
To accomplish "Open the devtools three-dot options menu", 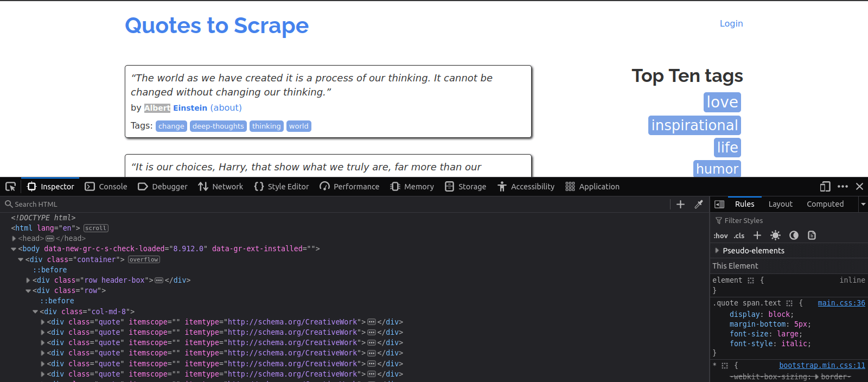I will click(x=843, y=187).
